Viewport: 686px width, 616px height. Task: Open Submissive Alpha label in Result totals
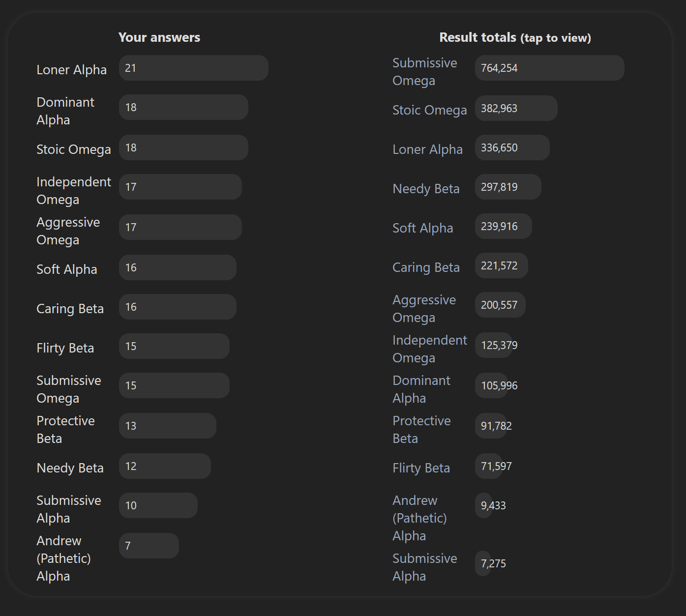point(425,567)
